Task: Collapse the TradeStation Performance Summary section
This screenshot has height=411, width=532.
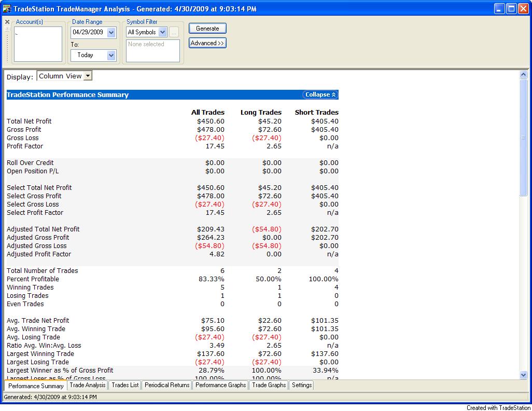Action: [x=320, y=95]
